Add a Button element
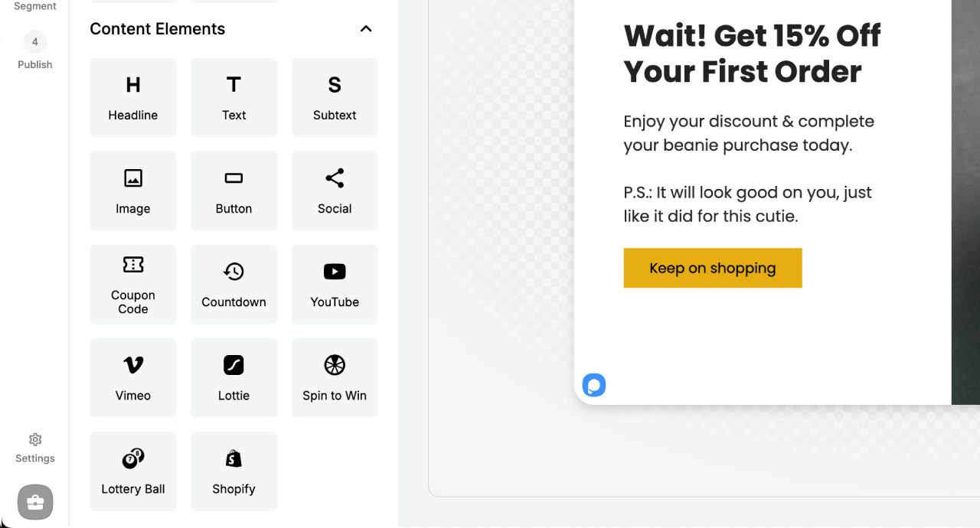The height and width of the screenshot is (528, 980). click(234, 191)
